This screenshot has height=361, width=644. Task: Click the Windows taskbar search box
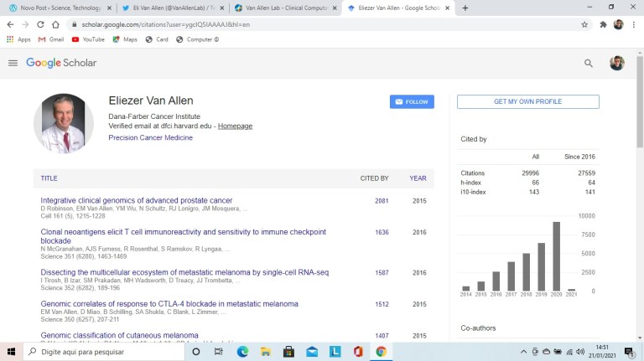coord(103,352)
